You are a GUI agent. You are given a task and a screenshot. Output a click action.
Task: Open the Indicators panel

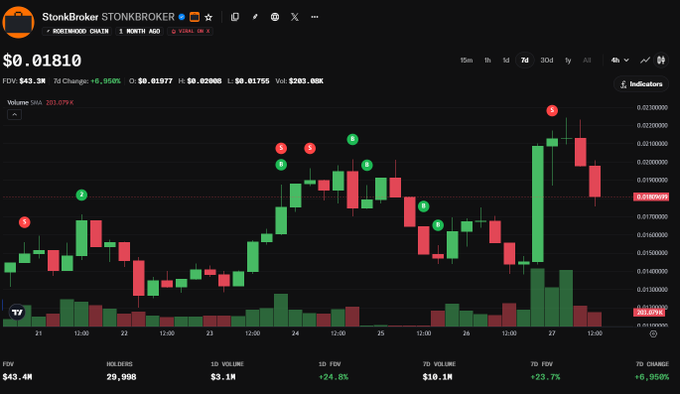click(x=641, y=84)
